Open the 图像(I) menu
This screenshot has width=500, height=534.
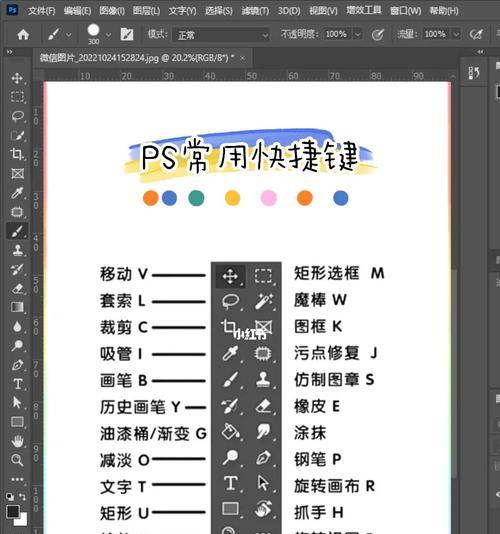tap(112, 11)
